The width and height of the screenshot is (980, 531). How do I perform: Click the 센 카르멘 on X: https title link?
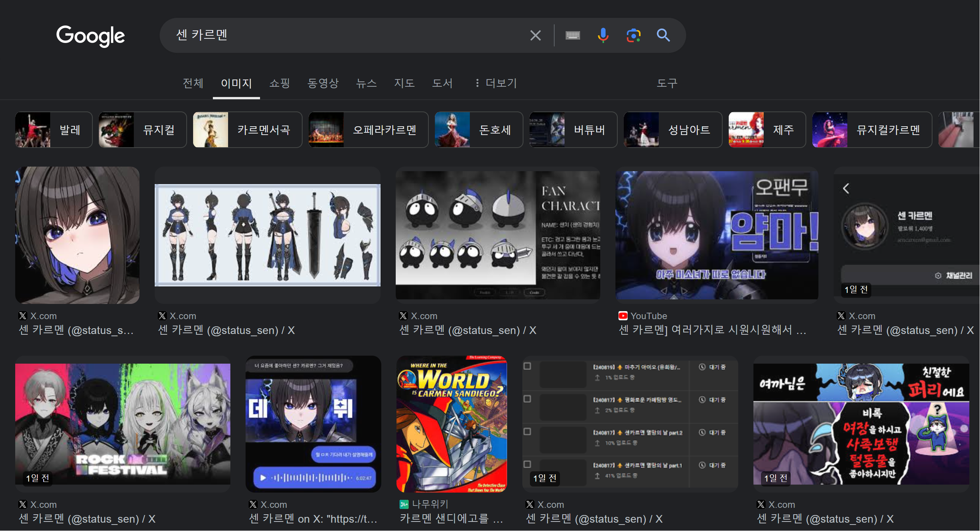pyautogui.click(x=313, y=519)
